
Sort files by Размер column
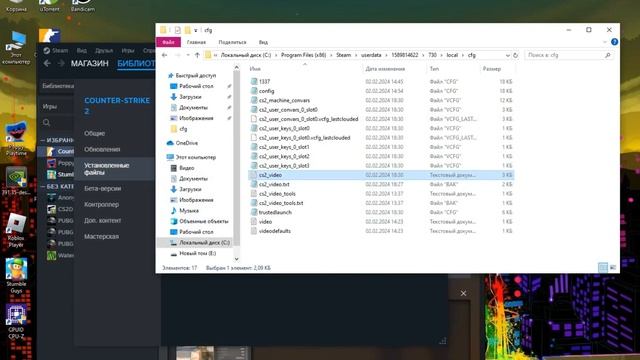click(492, 69)
